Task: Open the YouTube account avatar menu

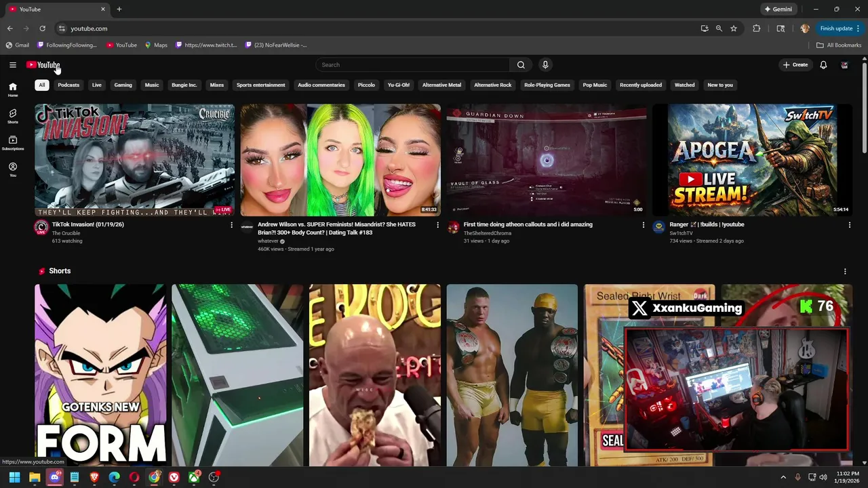Action: click(844, 65)
